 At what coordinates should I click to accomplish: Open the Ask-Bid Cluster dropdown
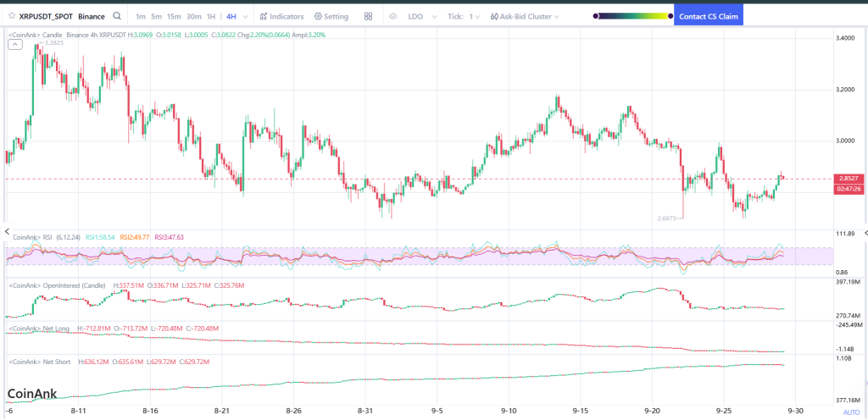[524, 17]
